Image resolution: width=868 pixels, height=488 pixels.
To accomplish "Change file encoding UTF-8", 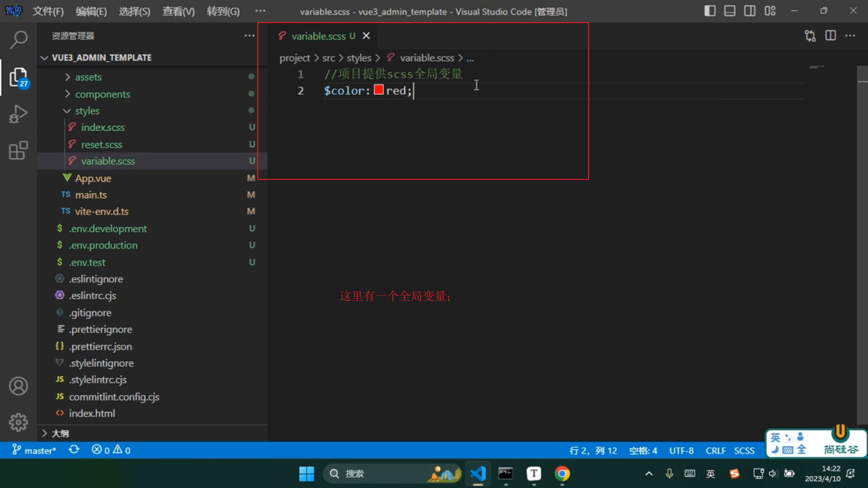I will tap(681, 450).
